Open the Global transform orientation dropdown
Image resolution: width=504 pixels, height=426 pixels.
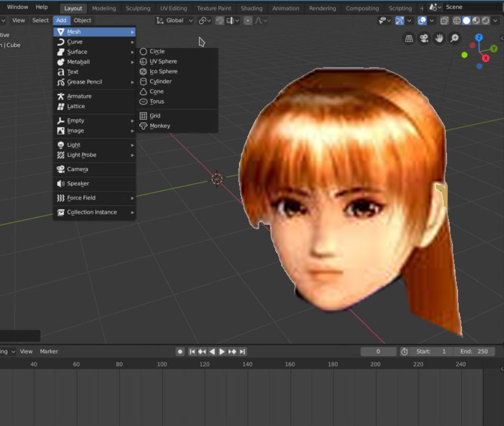[x=174, y=21]
